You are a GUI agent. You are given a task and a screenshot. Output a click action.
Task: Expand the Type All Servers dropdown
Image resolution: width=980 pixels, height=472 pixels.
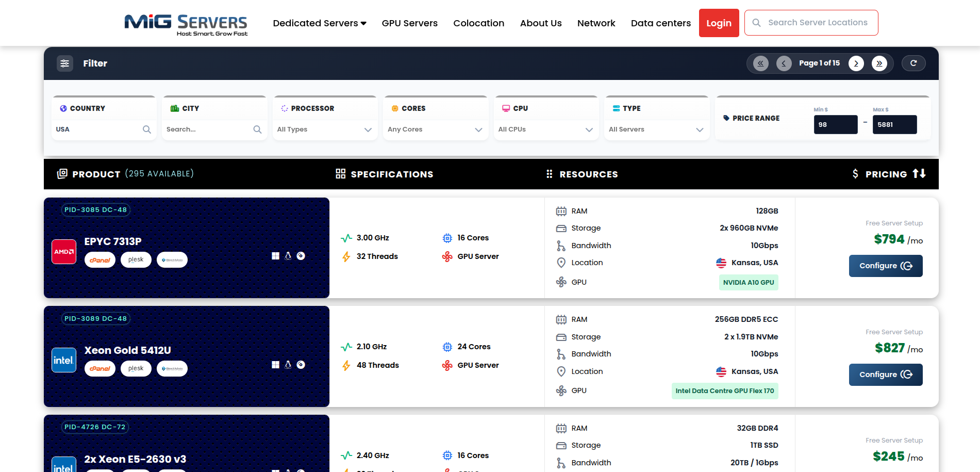click(656, 129)
